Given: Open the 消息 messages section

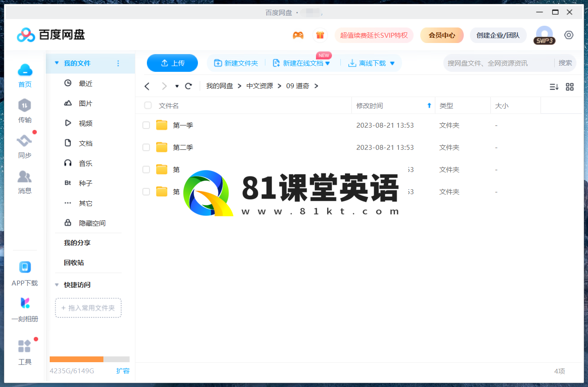Looking at the screenshot, I should [x=25, y=182].
